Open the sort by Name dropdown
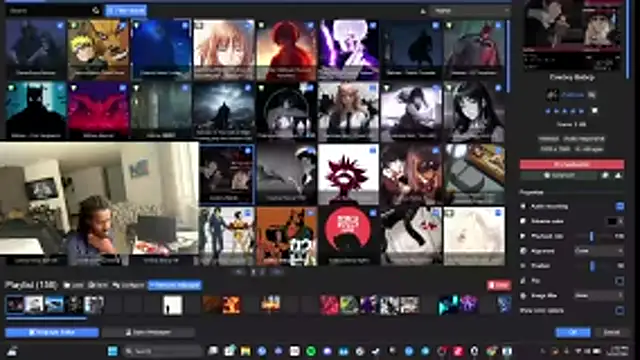The image size is (640, 360). (470, 11)
